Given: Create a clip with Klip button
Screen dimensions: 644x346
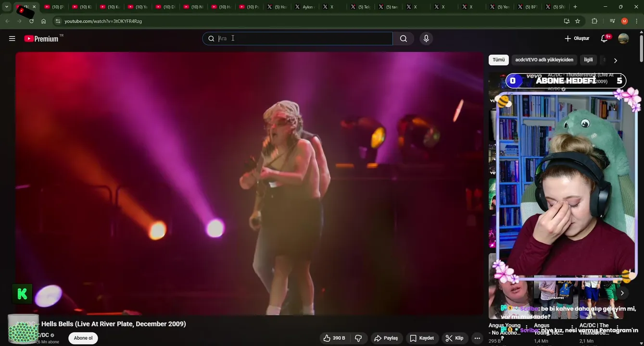Looking at the screenshot, I should pos(455,338).
